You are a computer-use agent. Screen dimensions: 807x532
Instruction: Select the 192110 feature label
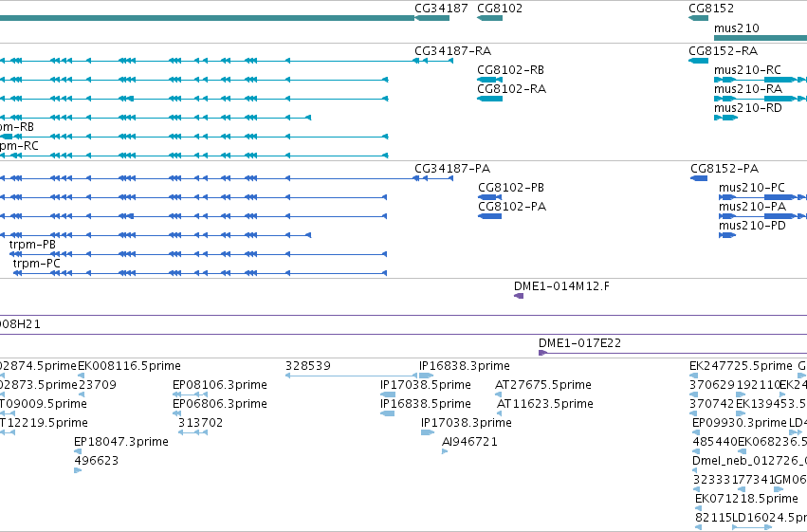pos(760,385)
